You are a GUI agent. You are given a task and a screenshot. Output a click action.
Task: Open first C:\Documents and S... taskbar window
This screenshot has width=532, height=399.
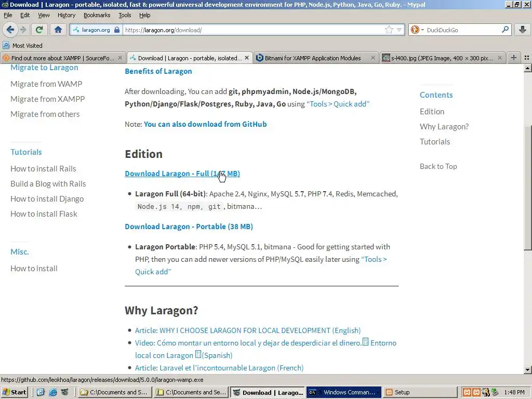pyautogui.click(x=114, y=392)
